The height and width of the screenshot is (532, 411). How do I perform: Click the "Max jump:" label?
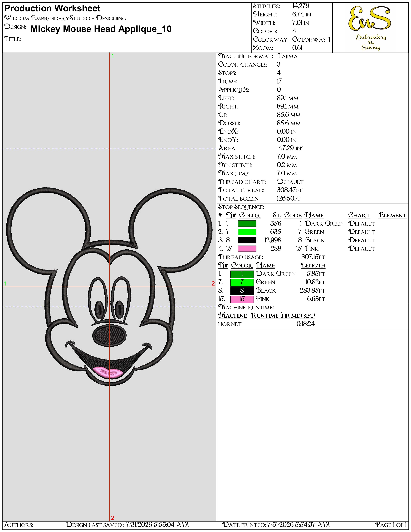[234, 173]
